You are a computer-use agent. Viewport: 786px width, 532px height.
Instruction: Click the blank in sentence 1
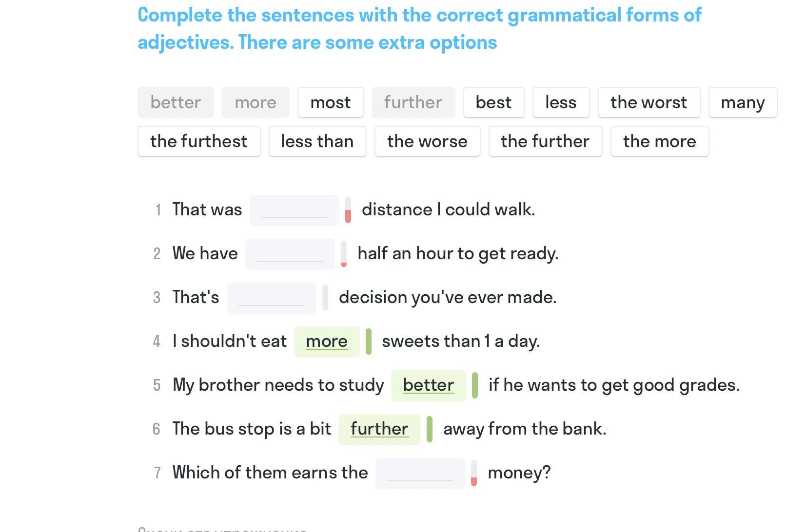click(294, 210)
